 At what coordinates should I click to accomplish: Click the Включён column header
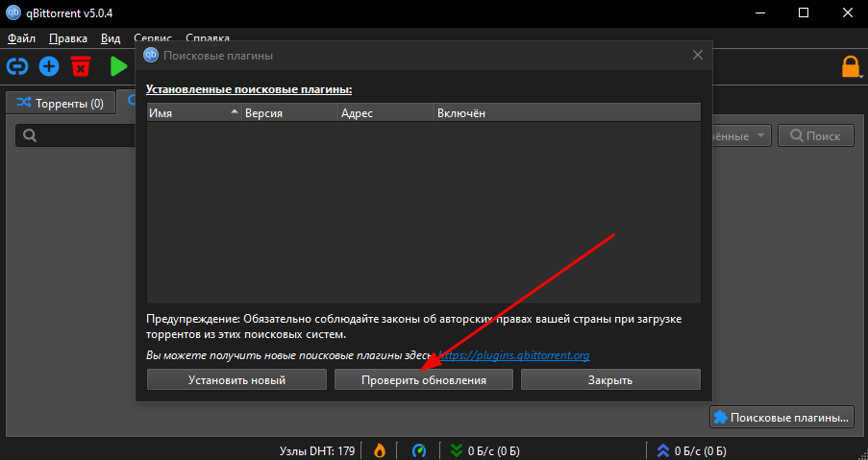coord(567,112)
